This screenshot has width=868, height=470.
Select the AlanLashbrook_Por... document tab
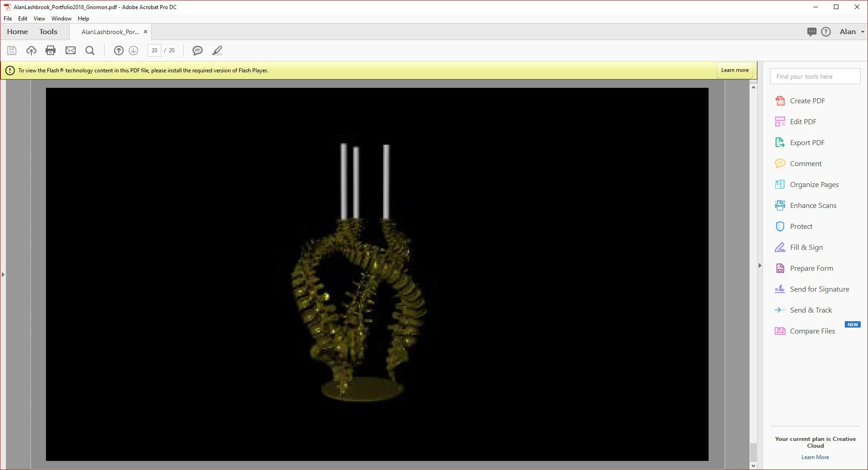point(110,32)
